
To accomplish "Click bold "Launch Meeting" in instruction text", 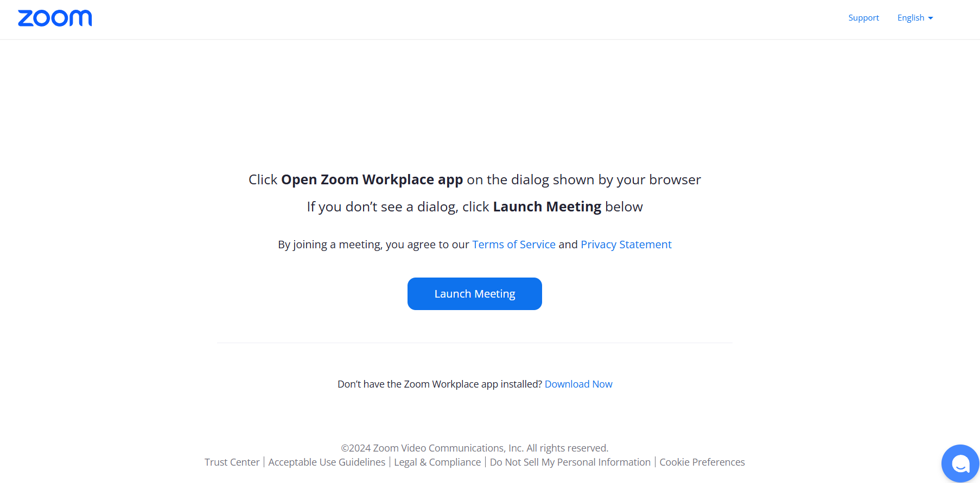I will click(x=546, y=207).
